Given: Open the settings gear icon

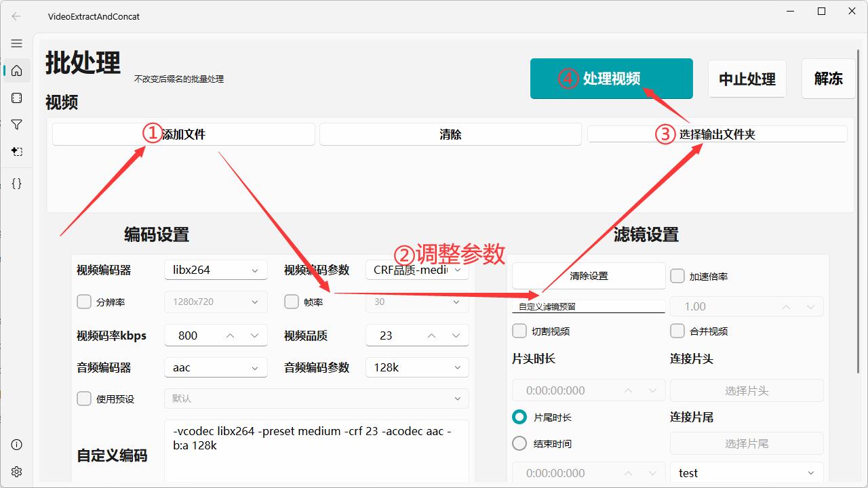Looking at the screenshot, I should pos(16,472).
